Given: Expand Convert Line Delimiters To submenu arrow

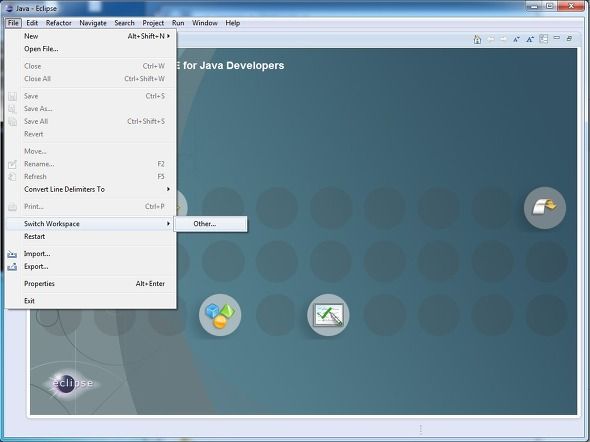Looking at the screenshot, I should (x=168, y=189).
